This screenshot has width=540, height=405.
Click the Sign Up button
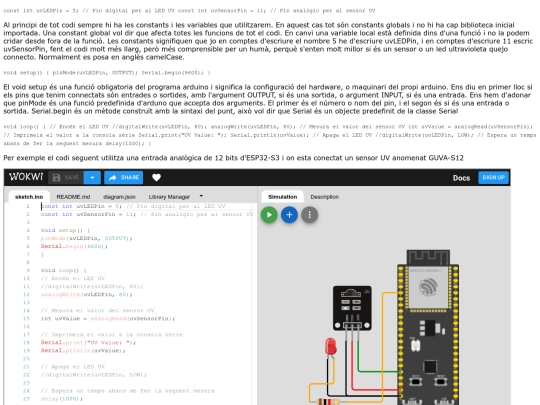pos(493,177)
